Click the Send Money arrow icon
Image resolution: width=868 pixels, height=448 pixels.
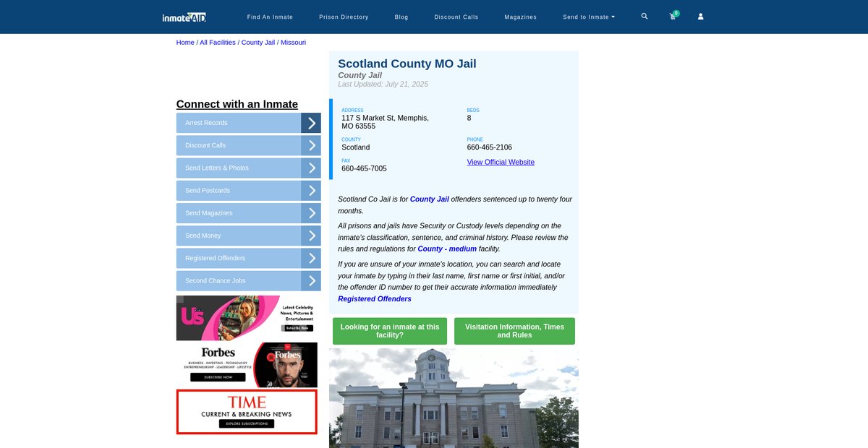click(311, 236)
